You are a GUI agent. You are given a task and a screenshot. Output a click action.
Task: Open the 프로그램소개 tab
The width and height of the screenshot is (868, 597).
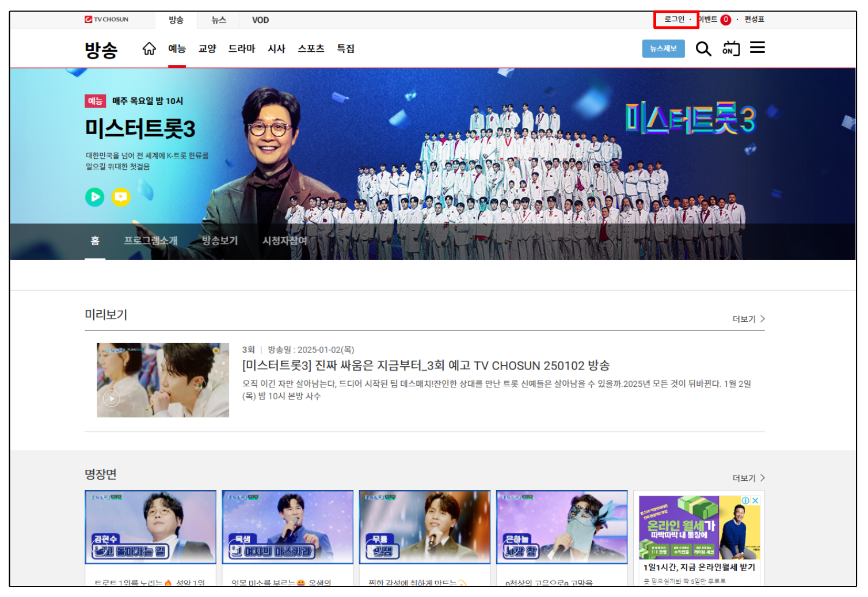coord(151,241)
